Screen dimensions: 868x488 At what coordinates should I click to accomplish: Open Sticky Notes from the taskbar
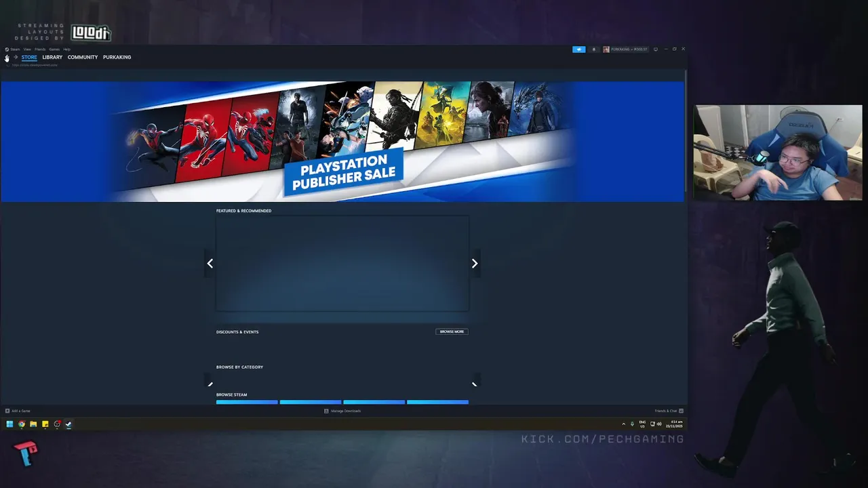coord(45,424)
